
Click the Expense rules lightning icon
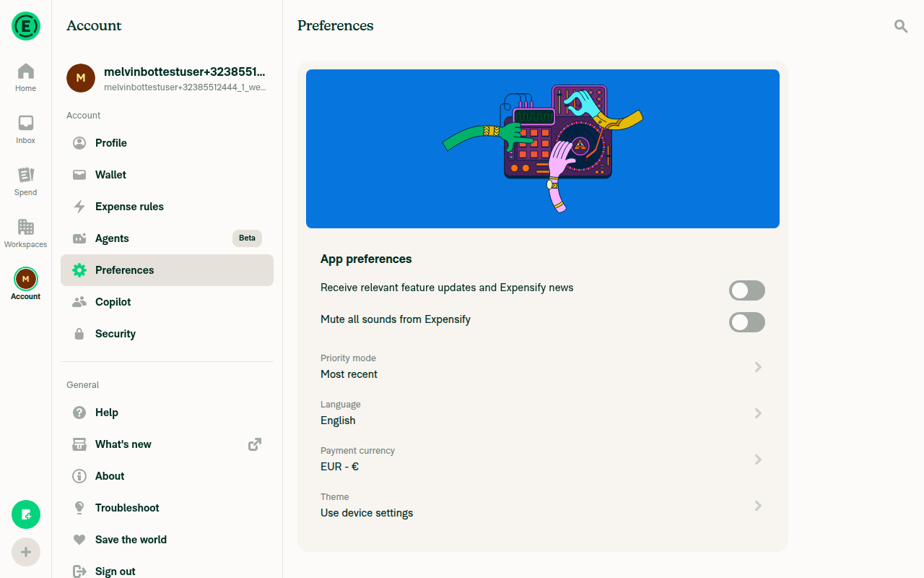pyautogui.click(x=79, y=207)
